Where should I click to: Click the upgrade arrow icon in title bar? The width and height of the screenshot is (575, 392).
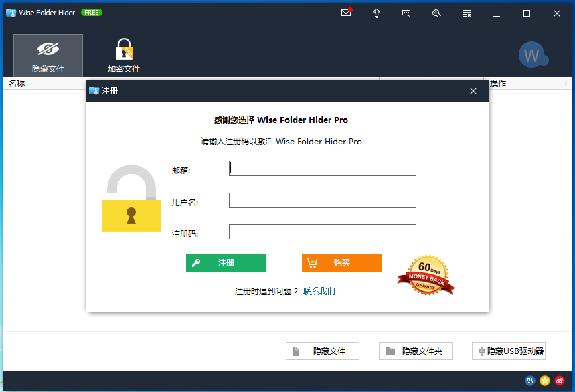point(376,13)
